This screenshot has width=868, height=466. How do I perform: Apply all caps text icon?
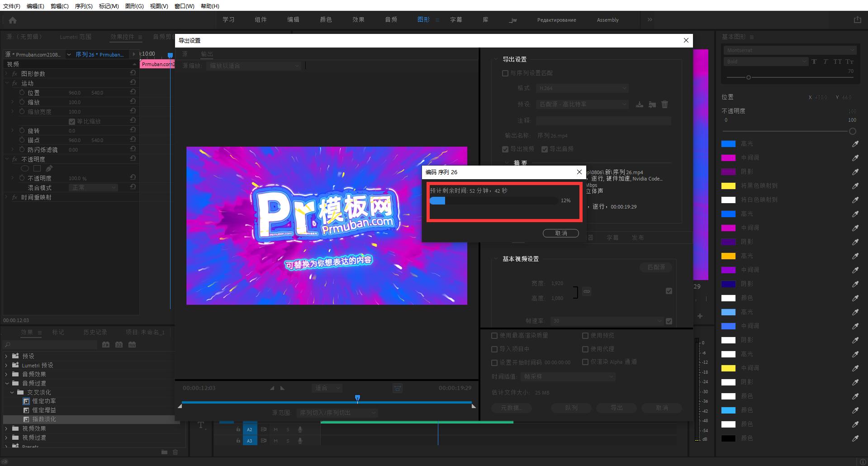837,62
